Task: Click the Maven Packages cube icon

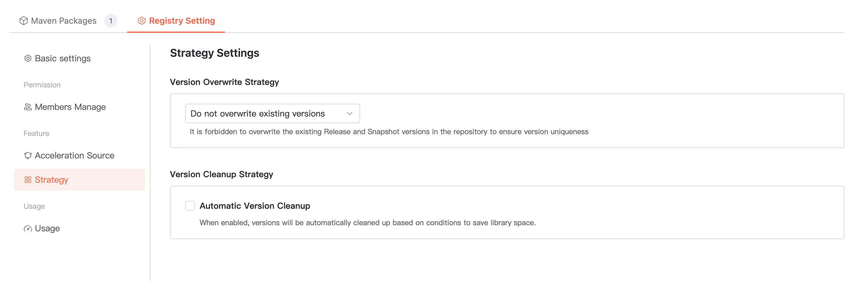Action: (24, 21)
